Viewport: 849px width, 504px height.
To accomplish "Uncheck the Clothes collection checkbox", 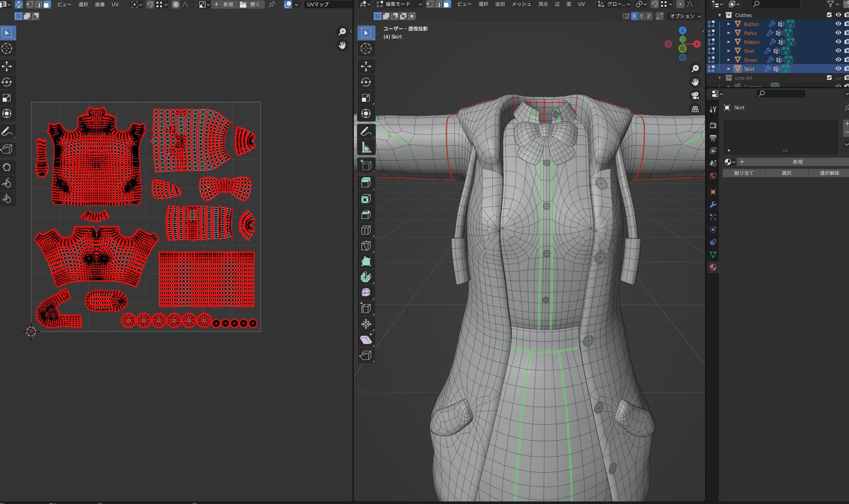I will (x=829, y=15).
